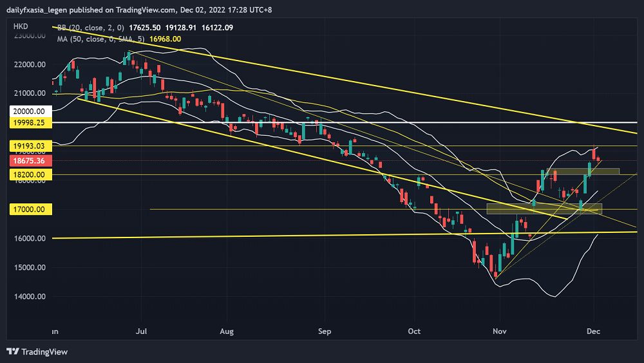Click the Oct label on time axis
Image resolution: width=644 pixels, height=363 pixels.
pos(414,331)
